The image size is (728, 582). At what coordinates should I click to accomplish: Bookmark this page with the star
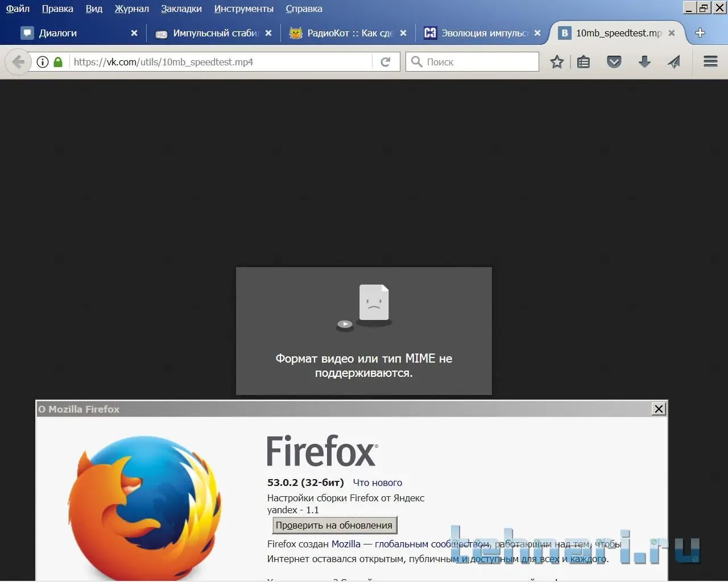pyautogui.click(x=557, y=62)
